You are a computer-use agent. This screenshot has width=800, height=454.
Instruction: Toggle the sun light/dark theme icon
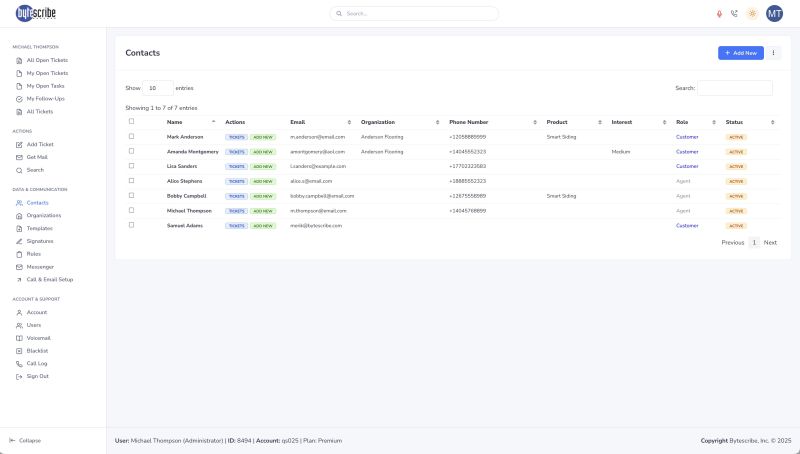point(752,13)
